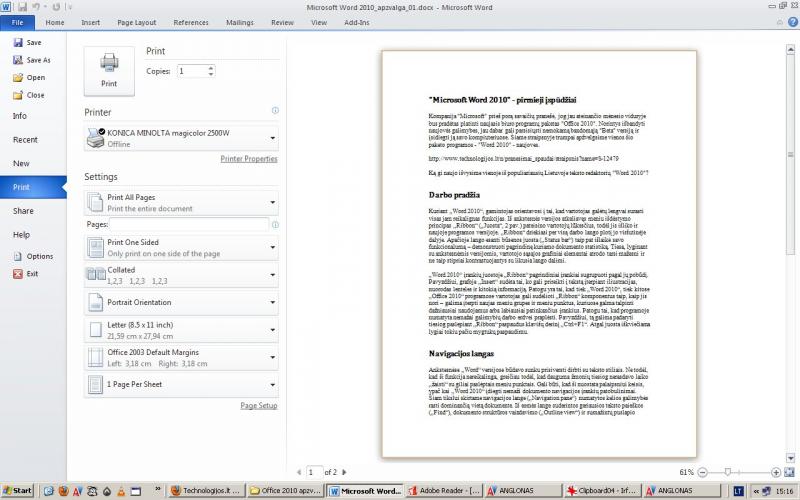Click the Undo icon in title bar

click(37, 7)
